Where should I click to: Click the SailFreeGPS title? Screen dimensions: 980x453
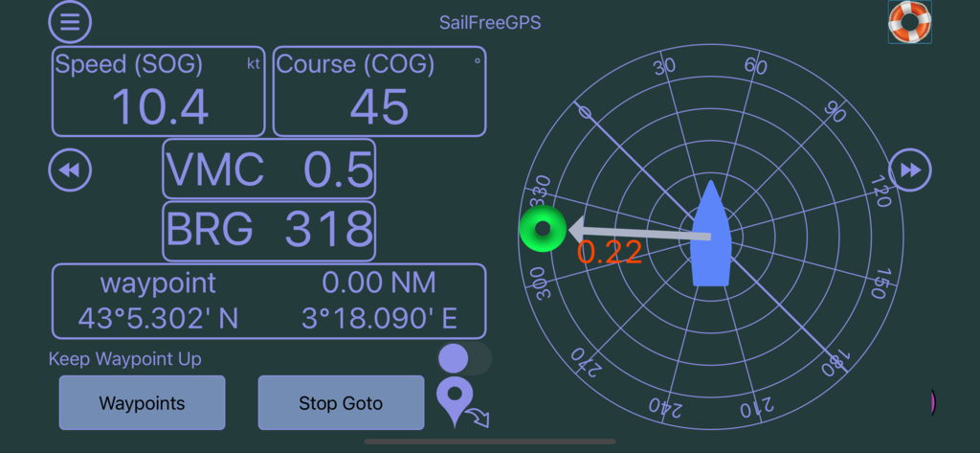pyautogui.click(x=490, y=23)
